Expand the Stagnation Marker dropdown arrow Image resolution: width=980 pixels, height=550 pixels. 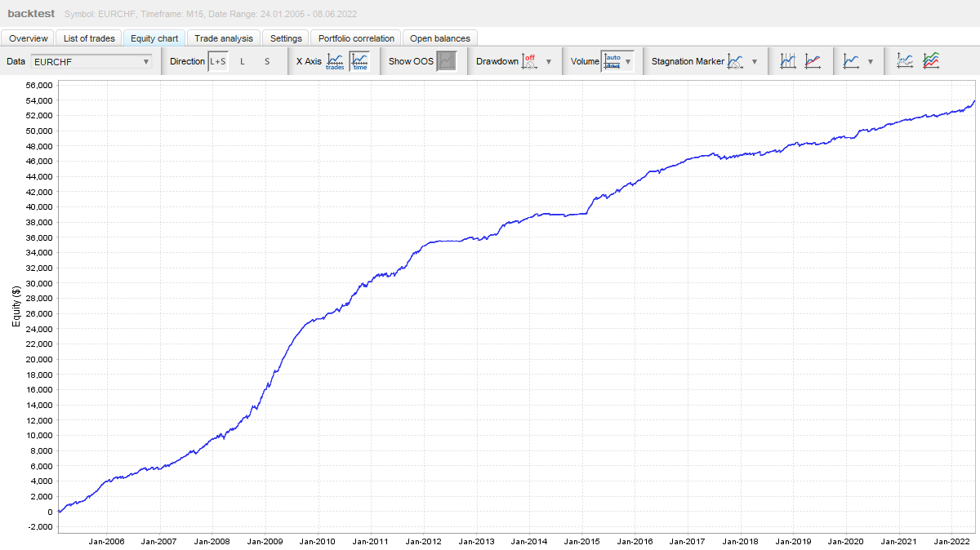coord(755,61)
